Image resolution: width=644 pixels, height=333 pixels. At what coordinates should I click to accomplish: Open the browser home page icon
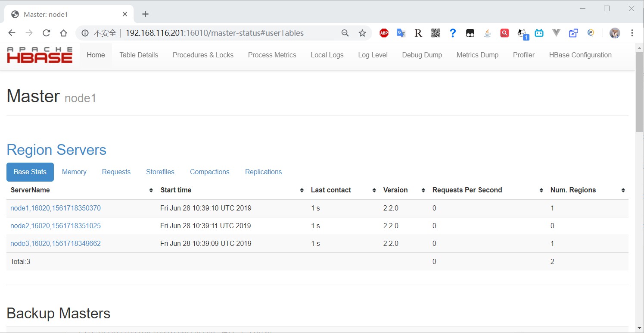[63, 33]
